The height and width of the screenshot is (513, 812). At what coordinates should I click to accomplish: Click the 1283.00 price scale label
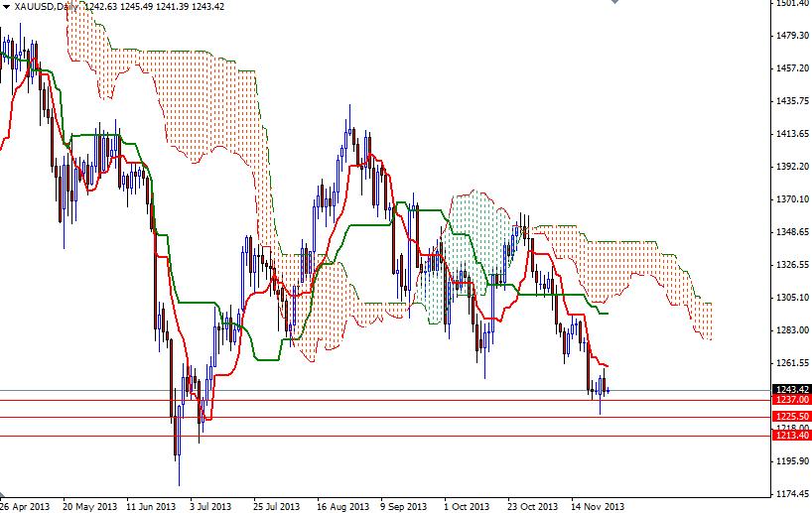792,329
